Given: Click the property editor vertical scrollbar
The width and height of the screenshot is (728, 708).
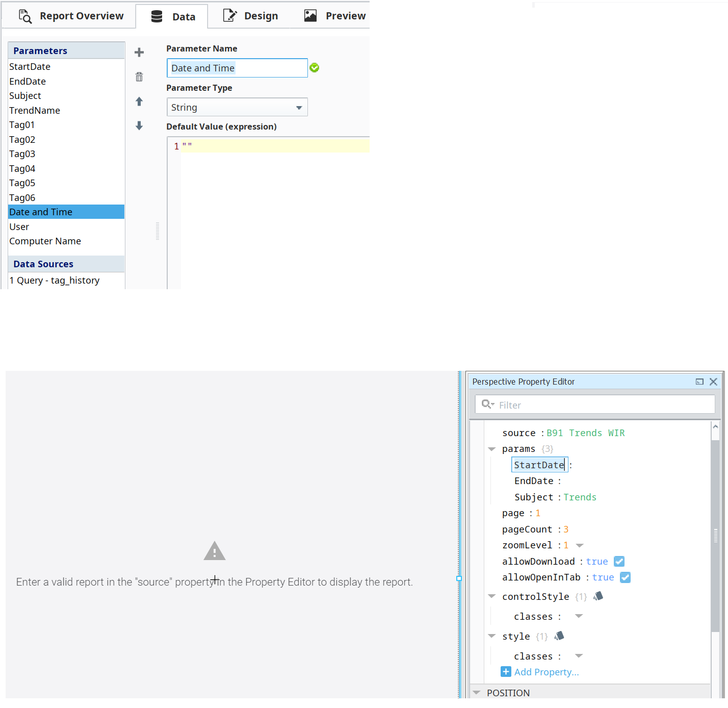Looking at the screenshot, I should coord(715,536).
